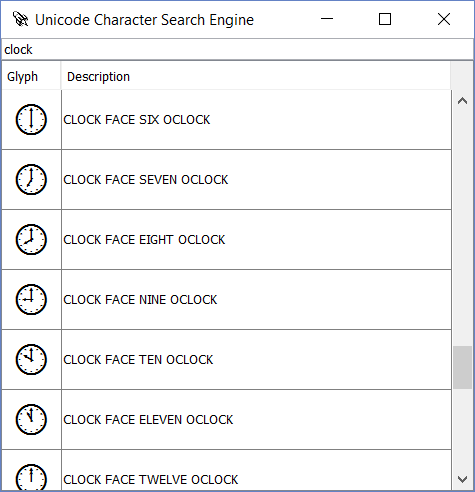Select CLOCK FACE EIGHT OCLOCK description
Viewport: 475px width, 492px height.
(144, 240)
